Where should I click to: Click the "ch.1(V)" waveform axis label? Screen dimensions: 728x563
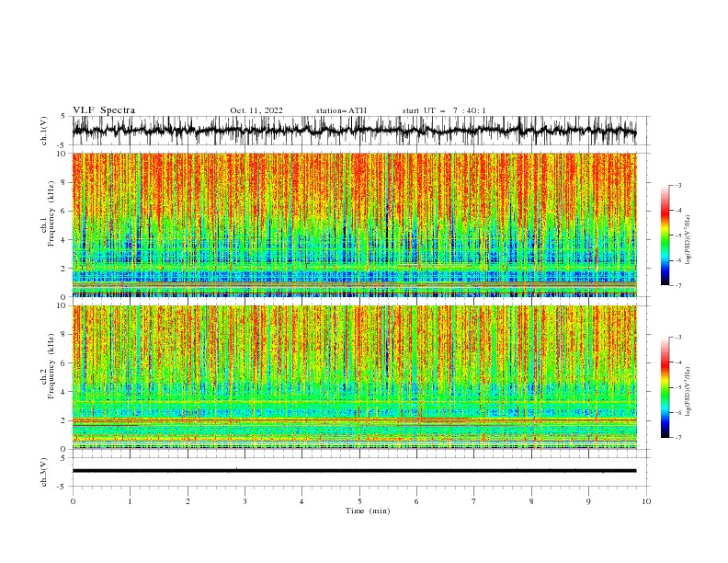[x=44, y=131]
